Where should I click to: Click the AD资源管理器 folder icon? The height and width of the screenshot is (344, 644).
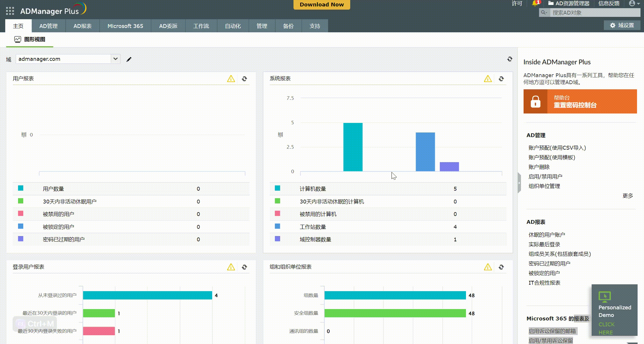click(551, 3)
